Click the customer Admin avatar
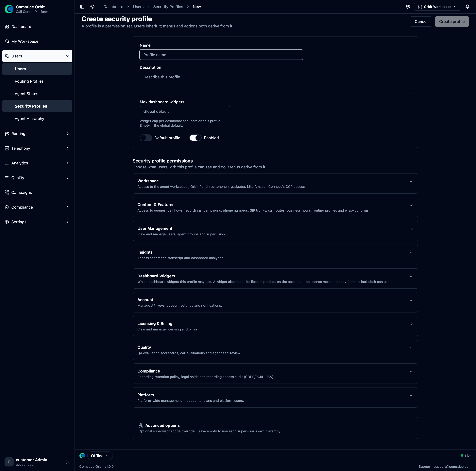This screenshot has height=471, width=476. pyautogui.click(x=9, y=462)
